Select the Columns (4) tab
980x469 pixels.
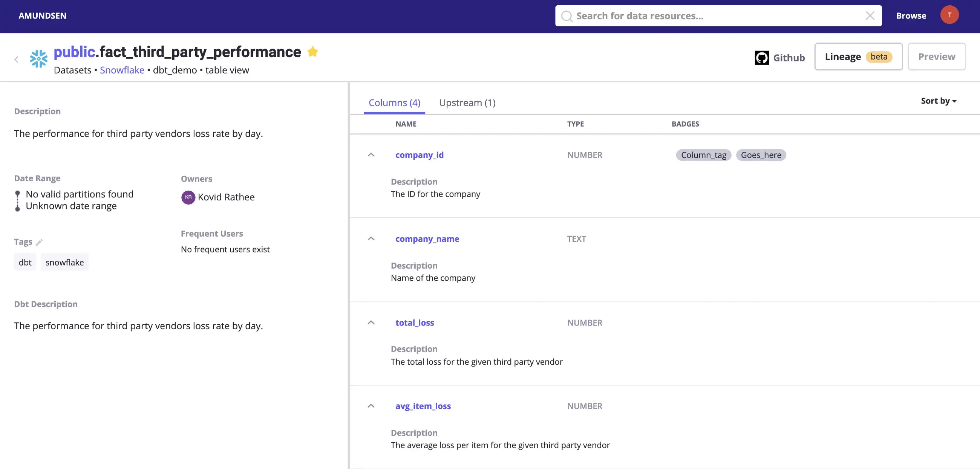coord(394,102)
